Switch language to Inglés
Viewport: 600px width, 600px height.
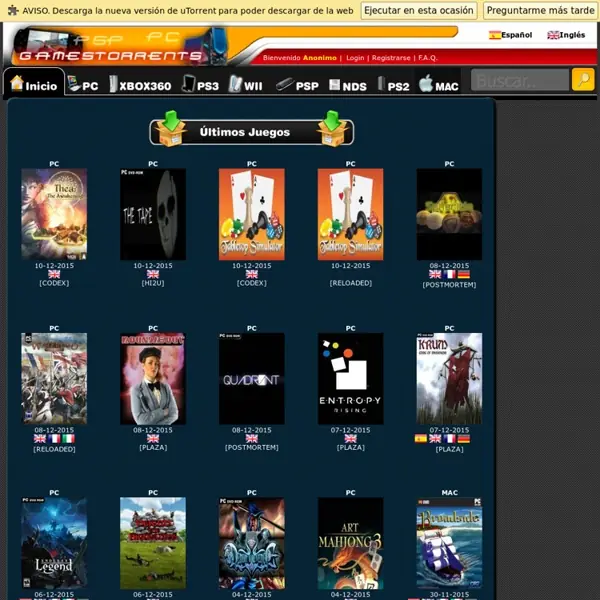coord(566,35)
